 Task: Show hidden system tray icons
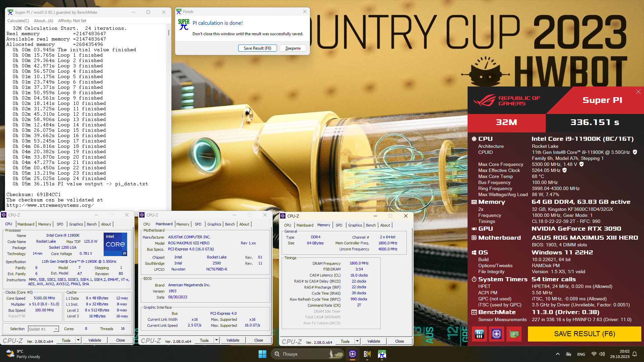click(557, 354)
